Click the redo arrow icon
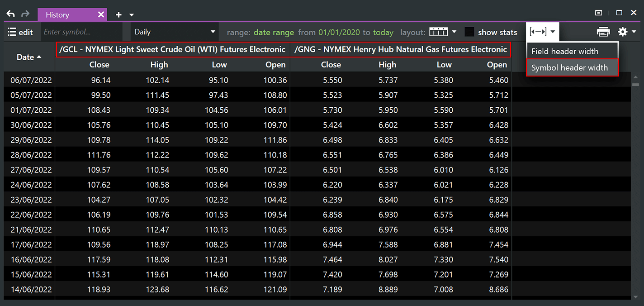 pyautogui.click(x=25, y=14)
